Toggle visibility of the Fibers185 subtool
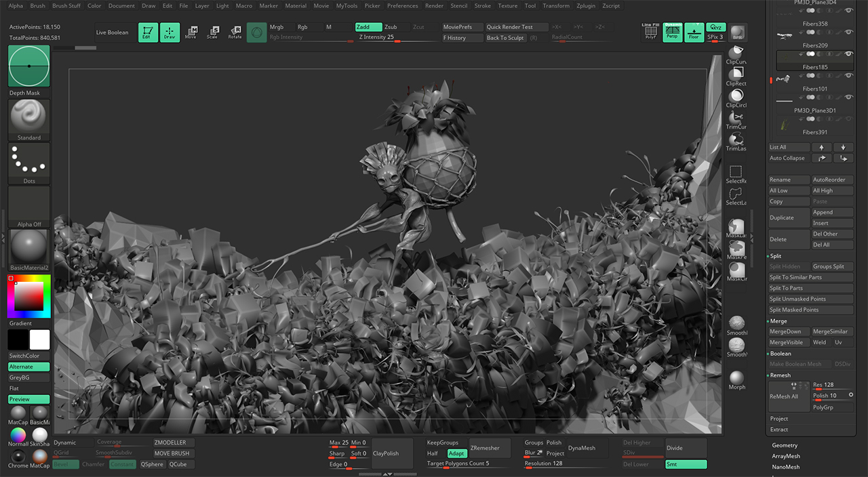This screenshot has width=868, height=477. 849,54
